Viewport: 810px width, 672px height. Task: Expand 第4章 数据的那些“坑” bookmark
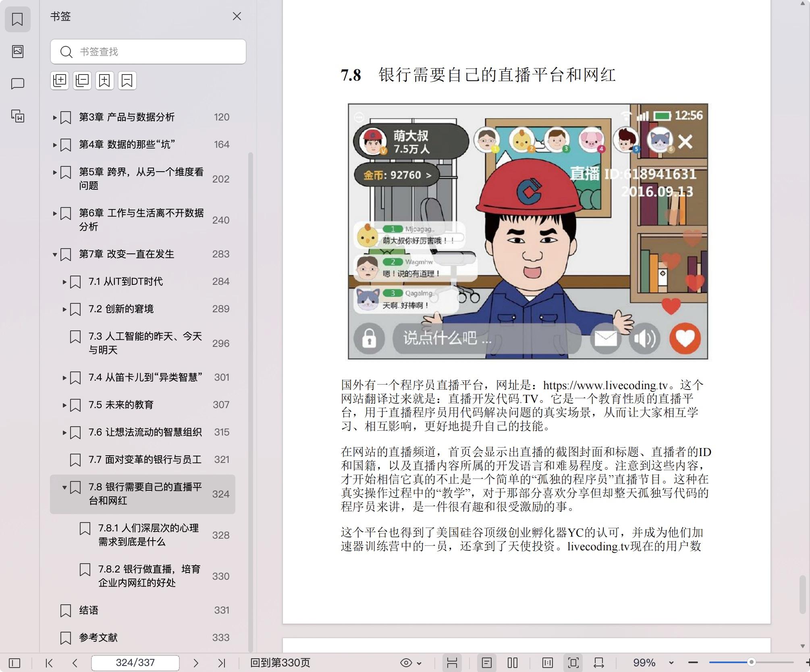coord(54,145)
